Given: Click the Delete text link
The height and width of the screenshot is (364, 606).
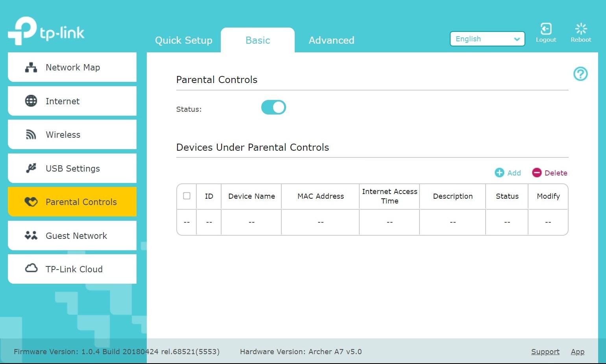Looking at the screenshot, I should [556, 173].
